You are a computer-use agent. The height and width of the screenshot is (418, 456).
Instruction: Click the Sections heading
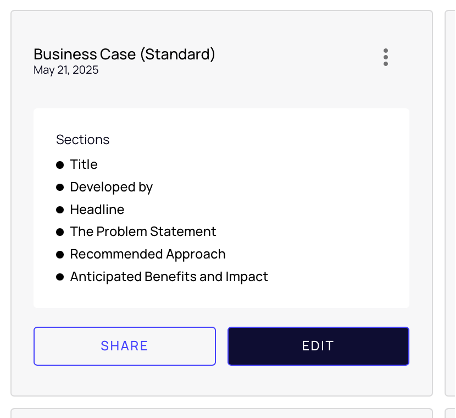point(83,139)
